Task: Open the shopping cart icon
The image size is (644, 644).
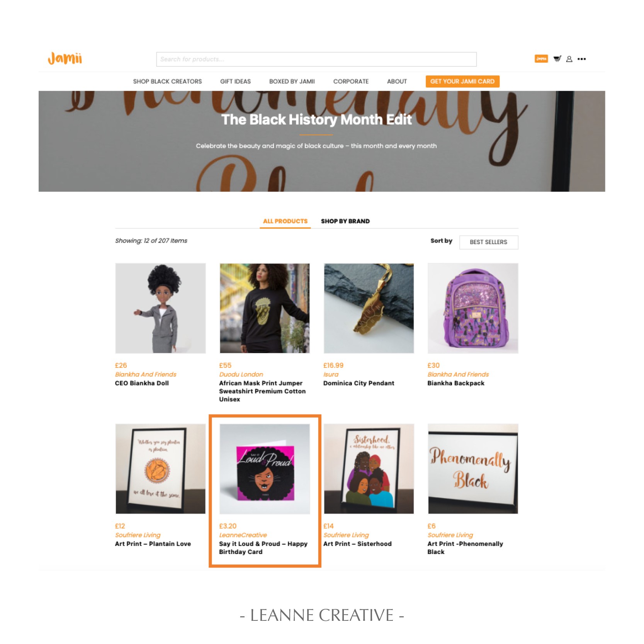Action: (557, 59)
